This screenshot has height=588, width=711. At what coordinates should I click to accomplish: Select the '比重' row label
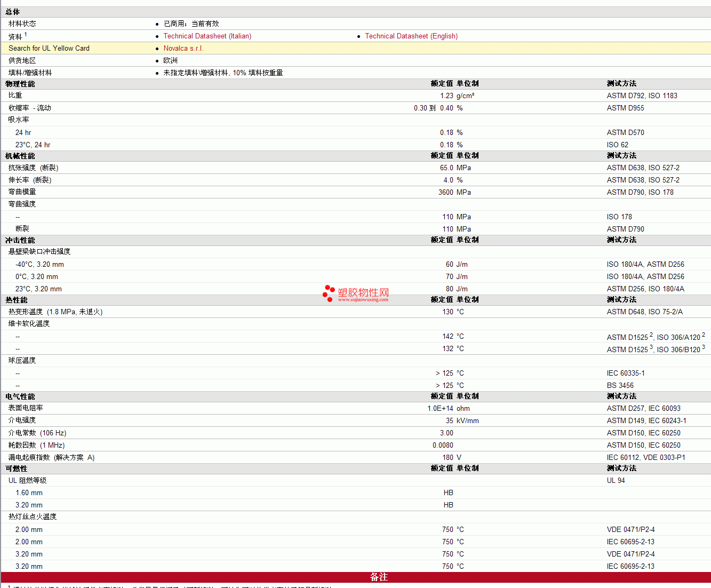tap(15, 96)
